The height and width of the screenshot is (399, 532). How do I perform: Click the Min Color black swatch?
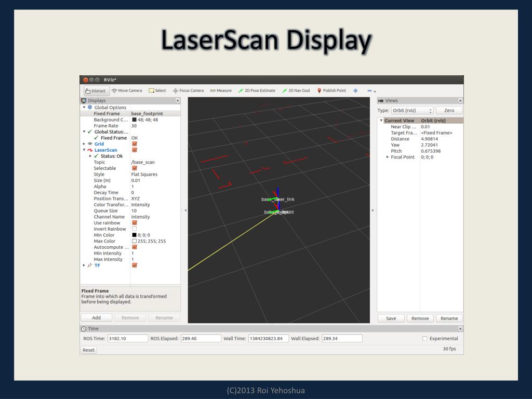pos(135,235)
